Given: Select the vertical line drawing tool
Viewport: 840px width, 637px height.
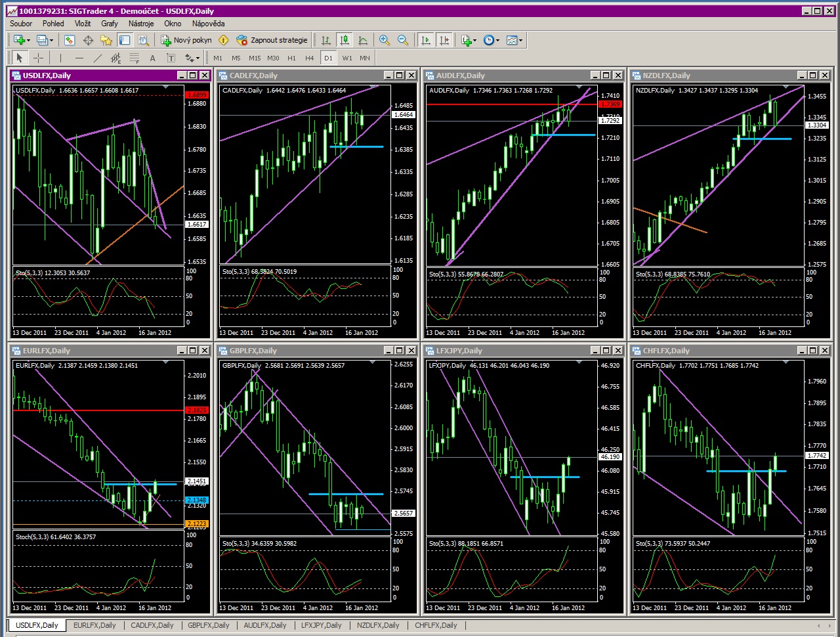Looking at the screenshot, I should pos(60,58).
